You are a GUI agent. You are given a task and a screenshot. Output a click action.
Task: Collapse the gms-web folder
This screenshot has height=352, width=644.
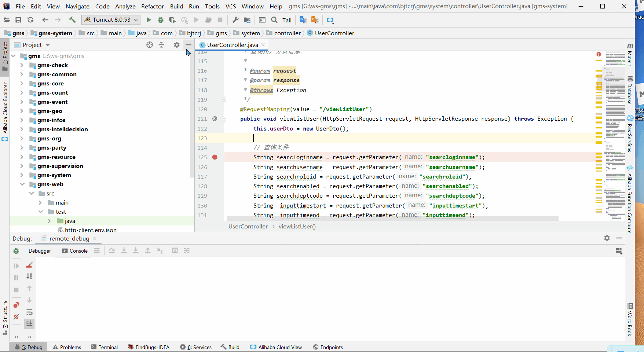pos(23,184)
